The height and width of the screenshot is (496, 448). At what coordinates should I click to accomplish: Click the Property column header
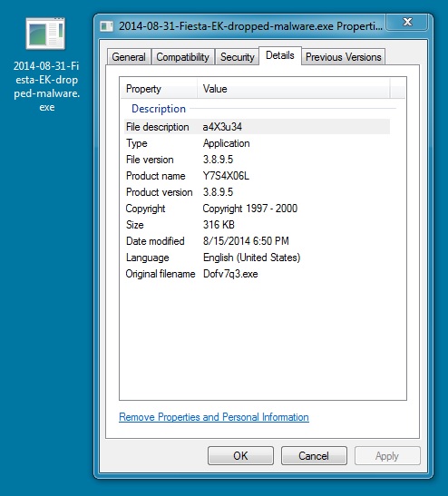point(159,89)
